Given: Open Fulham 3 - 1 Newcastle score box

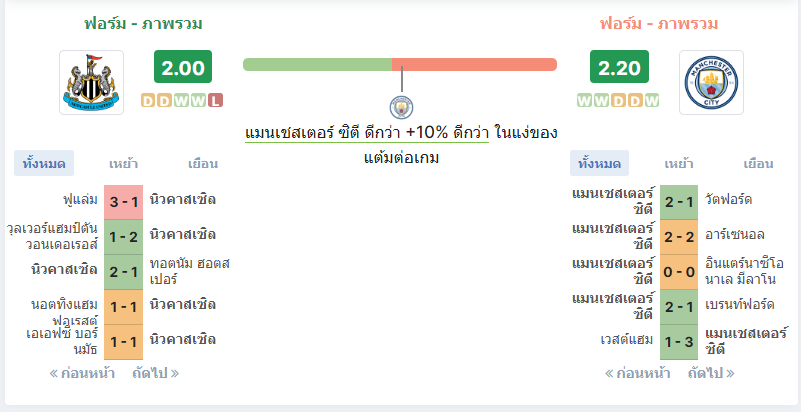Looking at the screenshot, I should coord(124,202).
